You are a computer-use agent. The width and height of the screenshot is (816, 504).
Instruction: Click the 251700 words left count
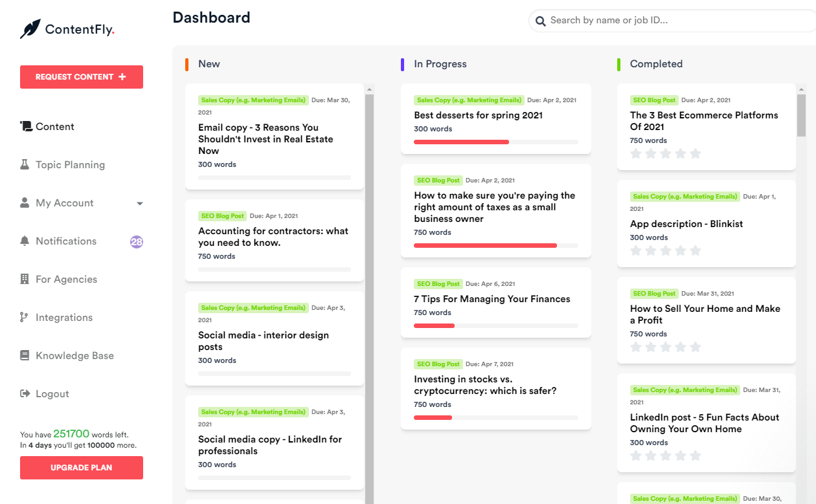[x=71, y=434]
